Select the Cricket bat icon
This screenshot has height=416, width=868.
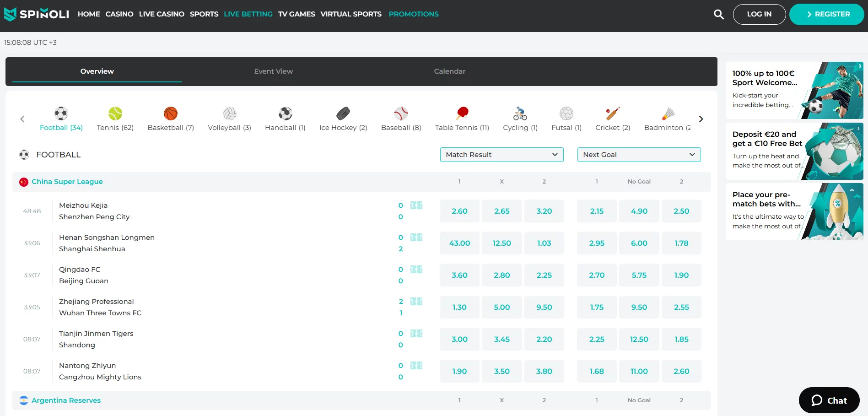click(613, 113)
